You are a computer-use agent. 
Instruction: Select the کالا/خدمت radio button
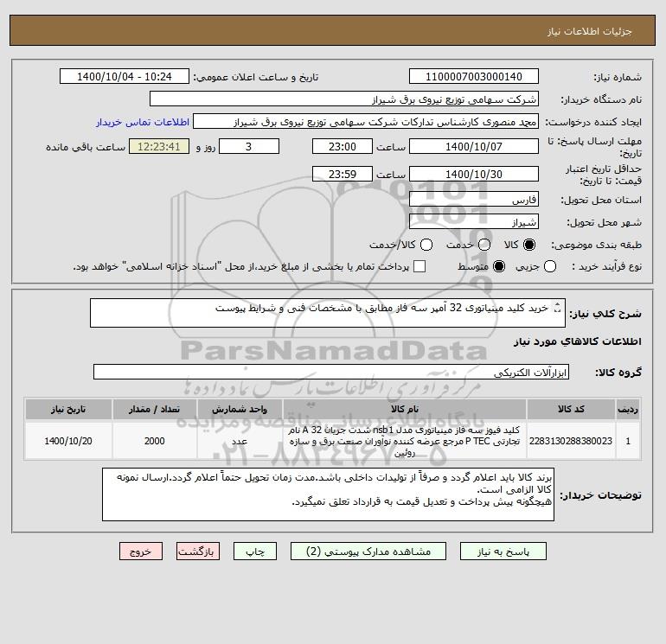point(426,245)
